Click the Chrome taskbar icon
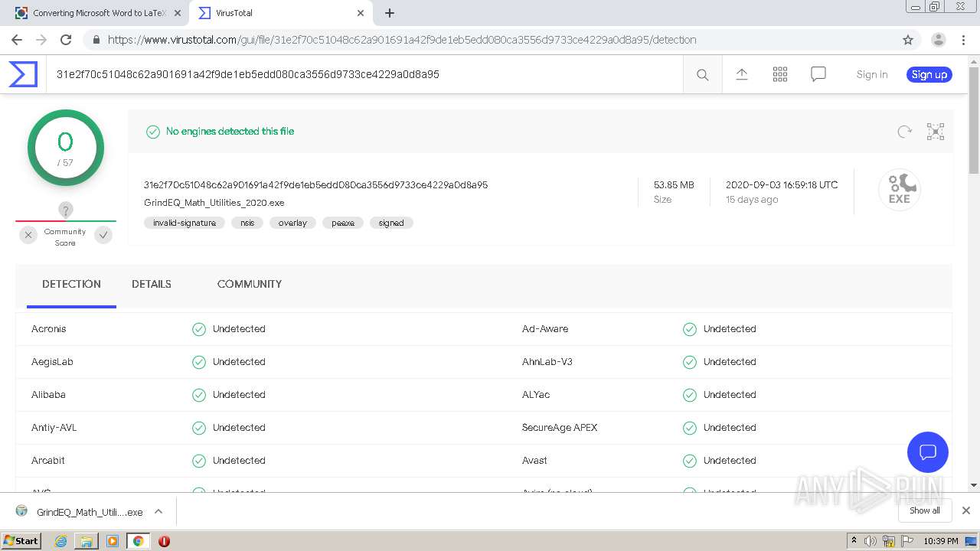980x551 pixels. [x=138, y=541]
